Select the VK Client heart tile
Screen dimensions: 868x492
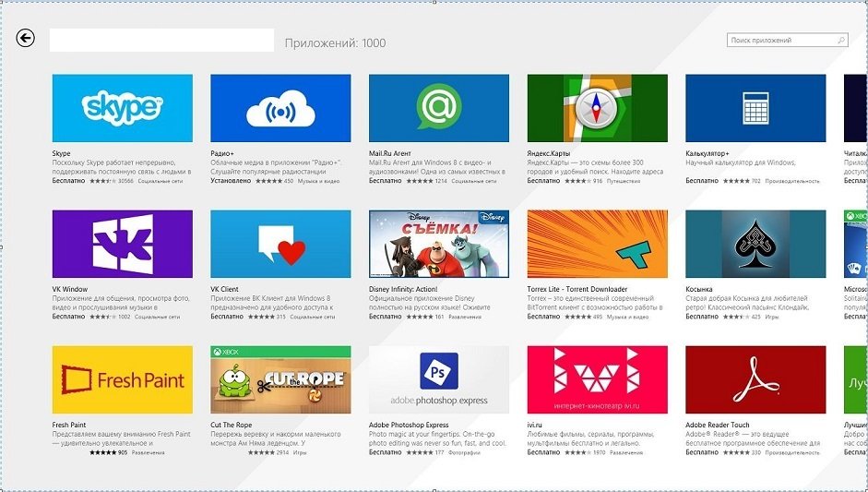click(x=280, y=244)
